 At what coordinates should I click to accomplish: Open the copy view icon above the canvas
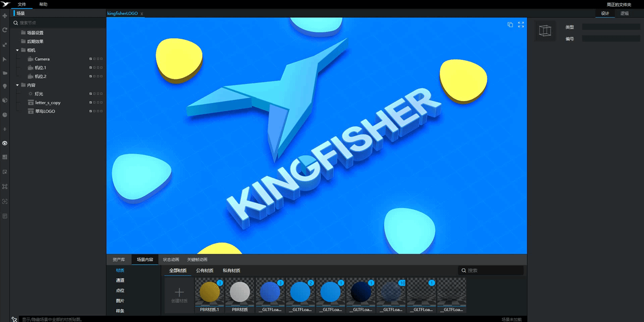(x=510, y=25)
